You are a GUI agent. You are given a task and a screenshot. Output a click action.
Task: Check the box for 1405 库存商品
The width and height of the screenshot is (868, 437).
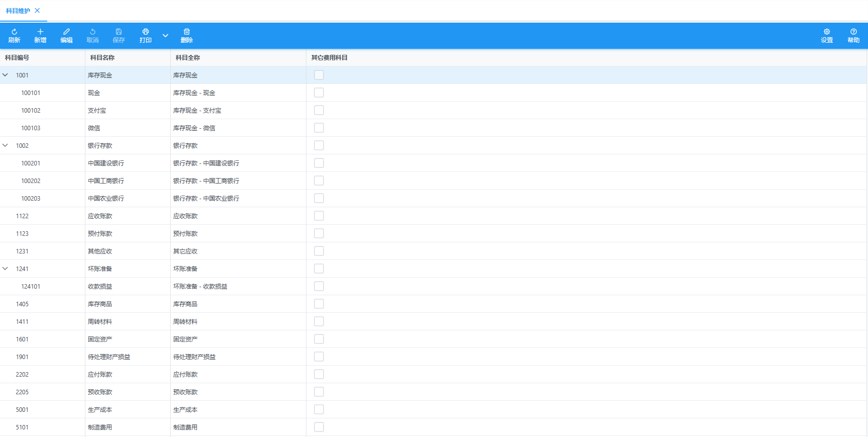319,304
